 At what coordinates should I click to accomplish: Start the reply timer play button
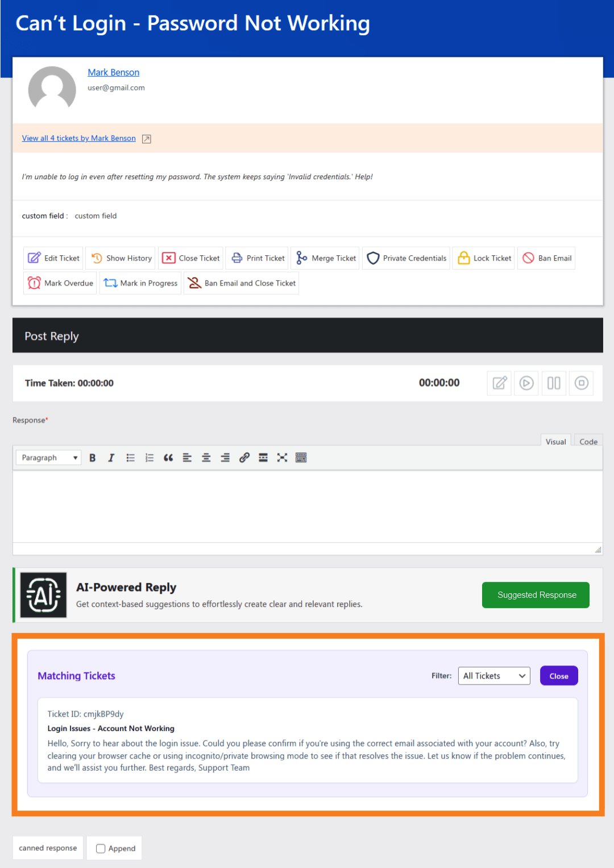[x=526, y=383]
